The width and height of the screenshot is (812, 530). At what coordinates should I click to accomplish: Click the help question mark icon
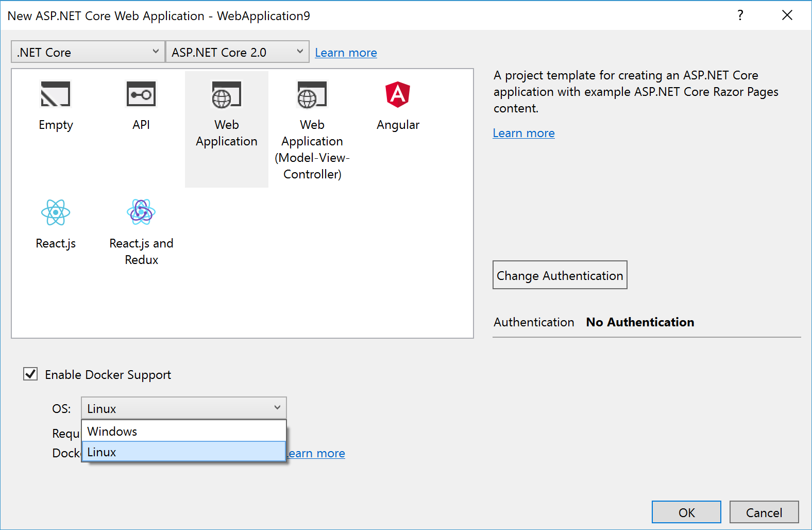pos(740,15)
